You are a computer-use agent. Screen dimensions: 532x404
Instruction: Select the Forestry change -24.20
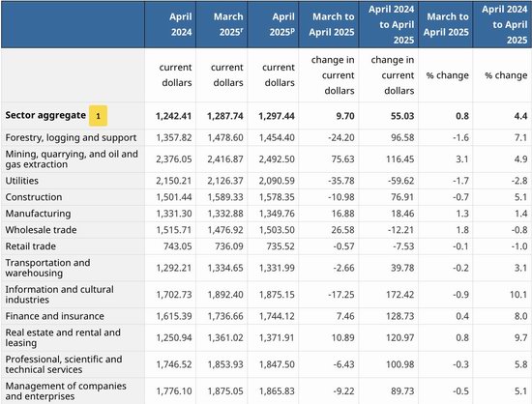[x=341, y=137]
